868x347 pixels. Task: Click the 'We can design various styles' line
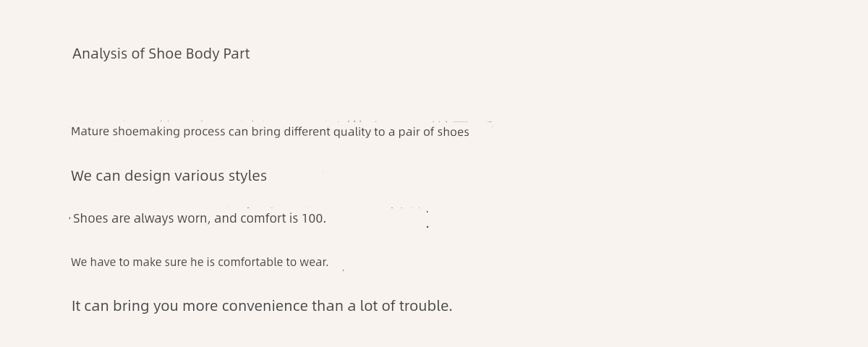point(169,176)
